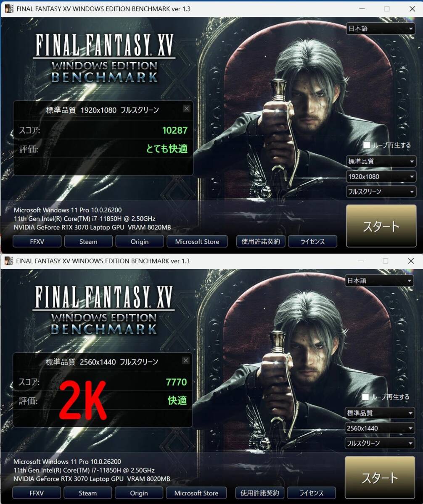Open 使用許諾契約 in the bottom window
Image resolution: width=423 pixels, height=504 pixels.
pos(260,493)
